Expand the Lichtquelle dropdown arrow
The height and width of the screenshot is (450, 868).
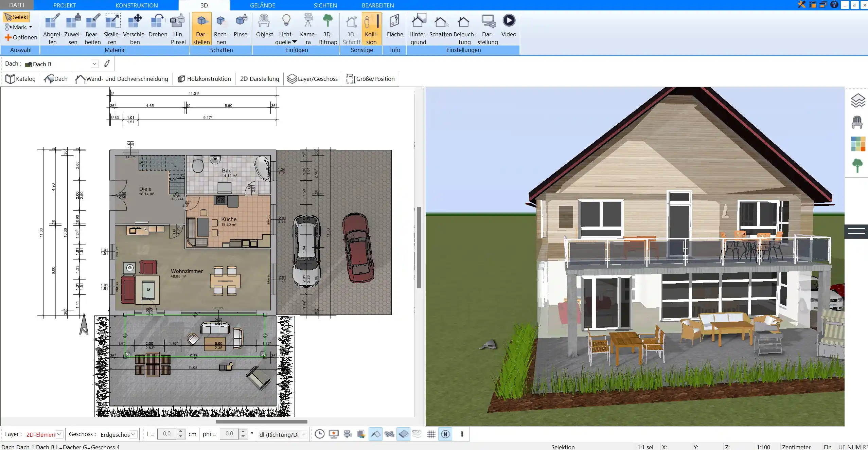294,42
